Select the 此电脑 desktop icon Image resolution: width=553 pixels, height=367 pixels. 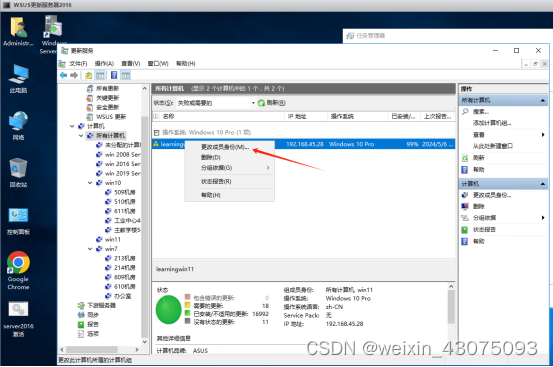tap(18, 78)
